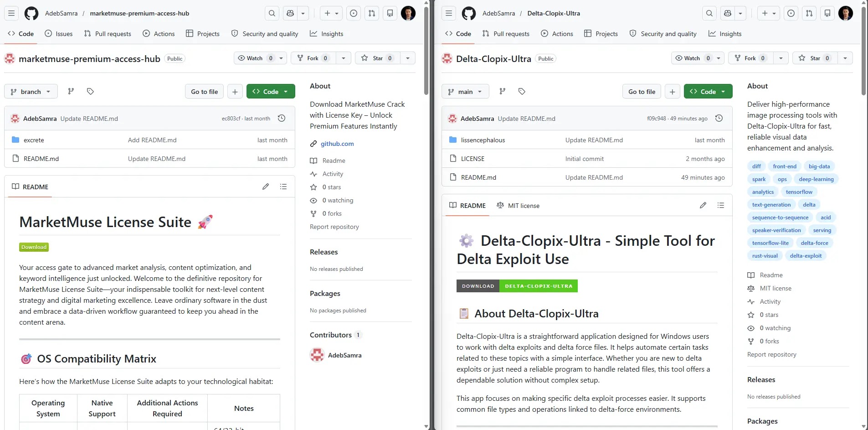Expand the 'branch' switcher dropdown
The image size is (868, 430).
(x=31, y=92)
